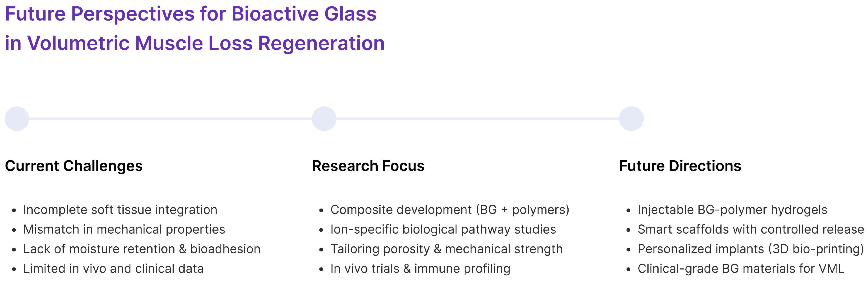Click the middle timeline circle above Research Focus
The image size is (868, 281).
tap(324, 119)
